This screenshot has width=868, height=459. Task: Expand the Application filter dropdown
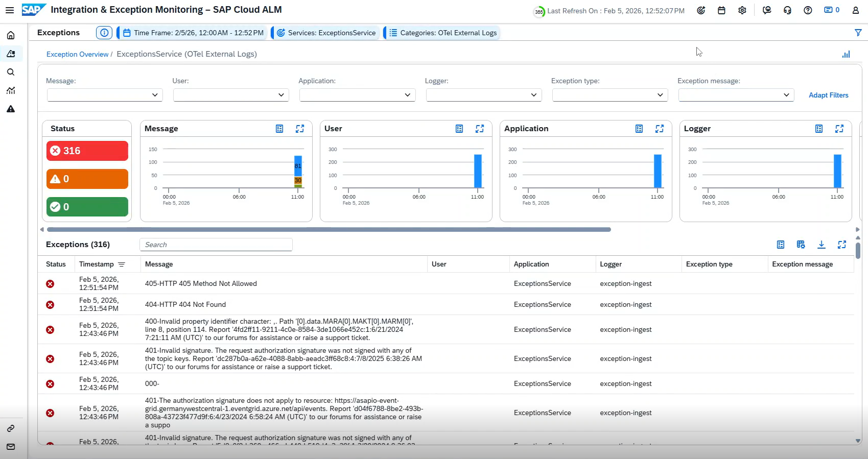point(357,95)
